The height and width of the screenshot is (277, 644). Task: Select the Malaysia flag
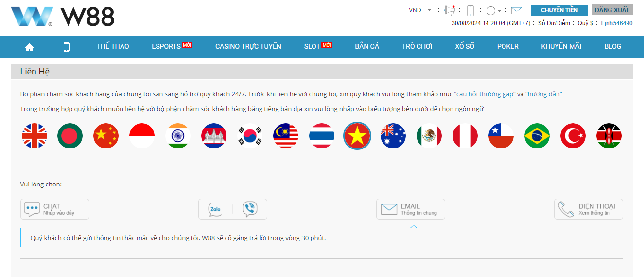click(286, 136)
